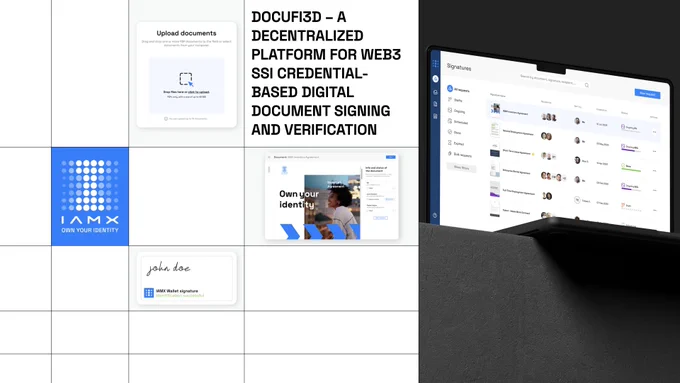The height and width of the screenshot is (383, 680).
Task: Select the Drafts filter
Action: (455, 100)
